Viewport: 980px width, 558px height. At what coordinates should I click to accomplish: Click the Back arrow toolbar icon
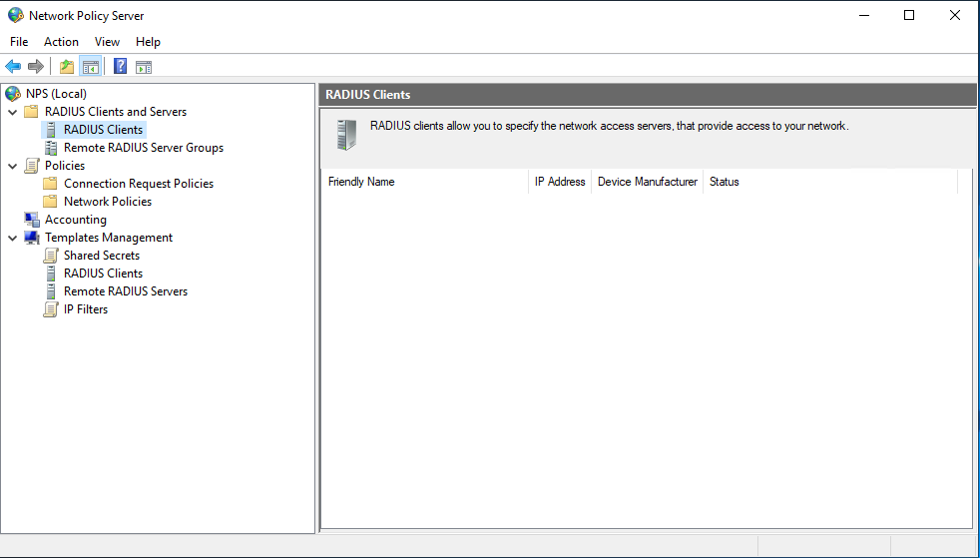tap(13, 66)
